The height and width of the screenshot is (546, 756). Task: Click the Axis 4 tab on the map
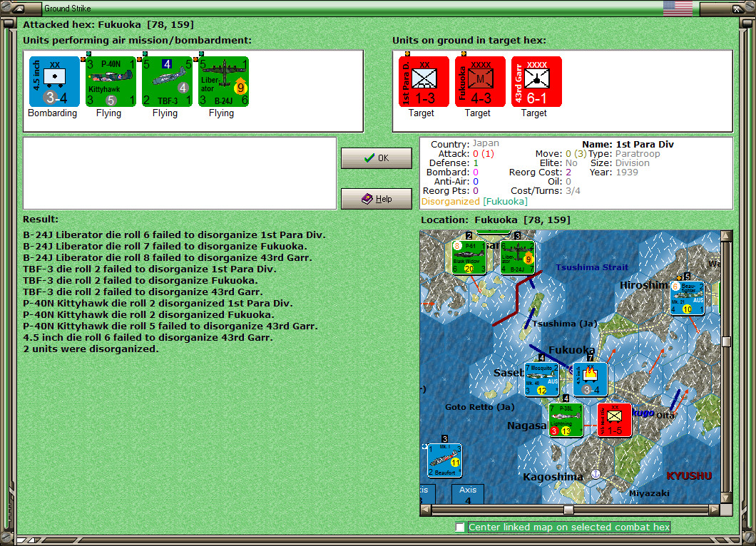pyautogui.click(x=468, y=495)
